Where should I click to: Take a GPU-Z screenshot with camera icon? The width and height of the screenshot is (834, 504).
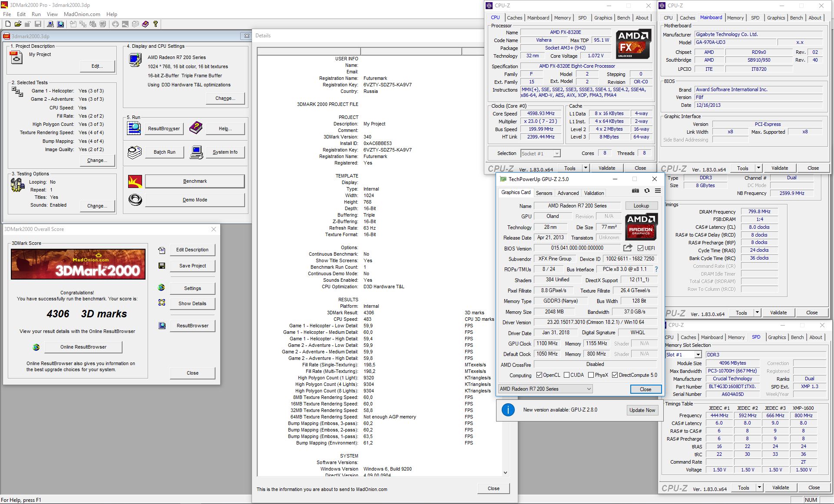635,191
